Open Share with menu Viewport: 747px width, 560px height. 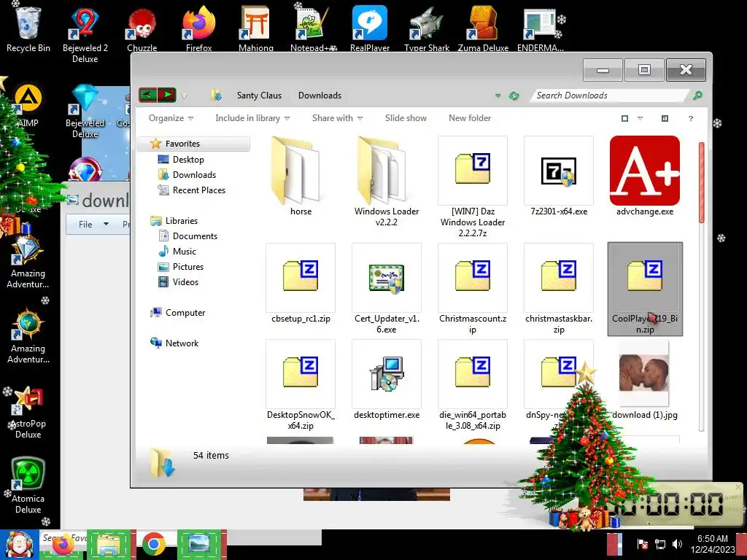pos(337,118)
